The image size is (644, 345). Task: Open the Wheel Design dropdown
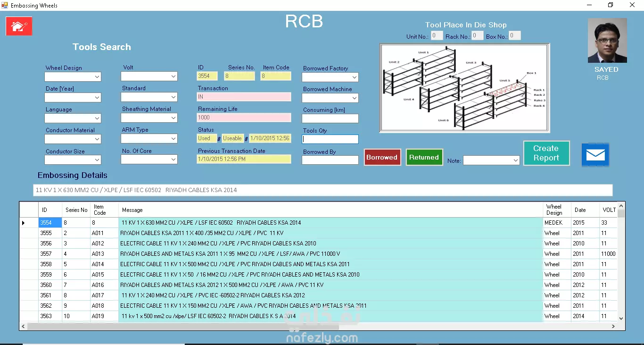(97, 77)
